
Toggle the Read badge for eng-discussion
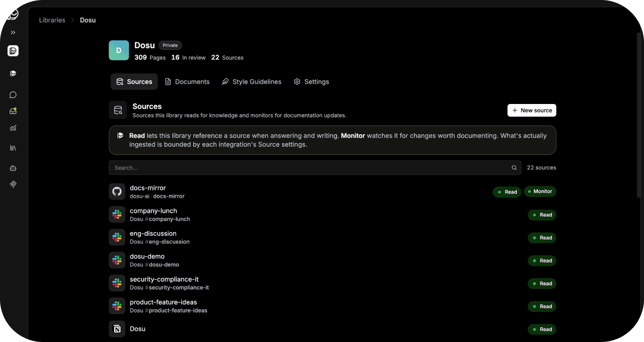(x=542, y=237)
